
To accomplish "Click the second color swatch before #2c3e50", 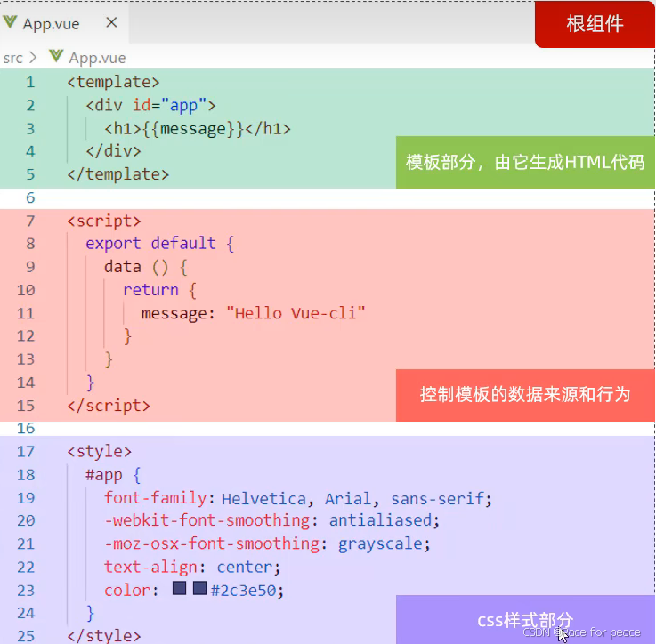I will [199, 588].
